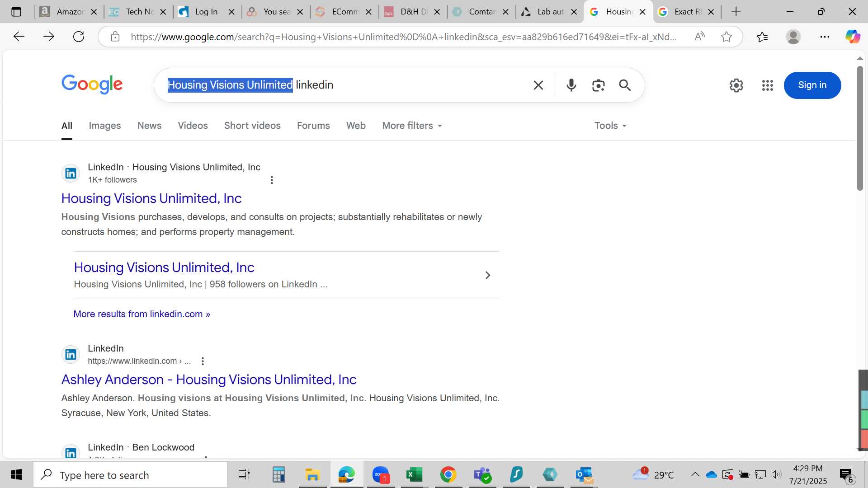Switch to the Videos tab
The height and width of the screenshot is (488, 868).
[x=193, y=126]
